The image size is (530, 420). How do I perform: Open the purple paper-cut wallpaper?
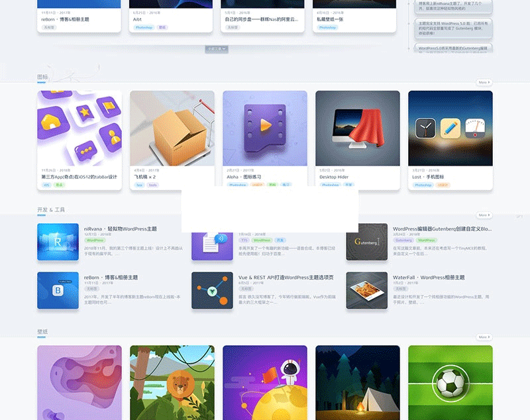pos(79,382)
